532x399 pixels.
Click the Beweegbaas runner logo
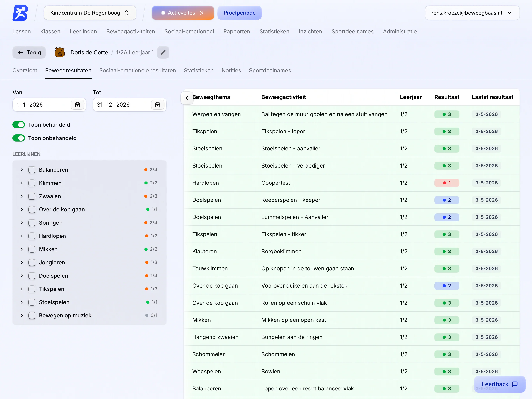click(20, 13)
